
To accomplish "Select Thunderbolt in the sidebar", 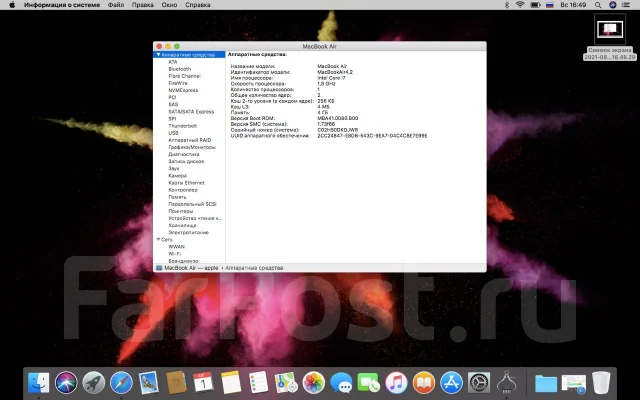I will pyautogui.click(x=183, y=126).
